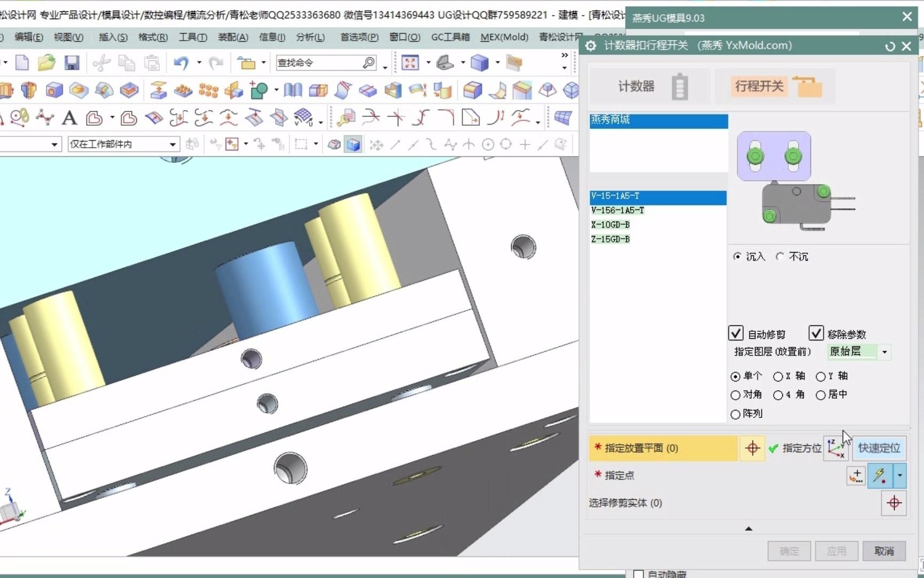Click the settings gear icon in dialog title
The width and height of the screenshot is (924, 578).
pos(591,46)
